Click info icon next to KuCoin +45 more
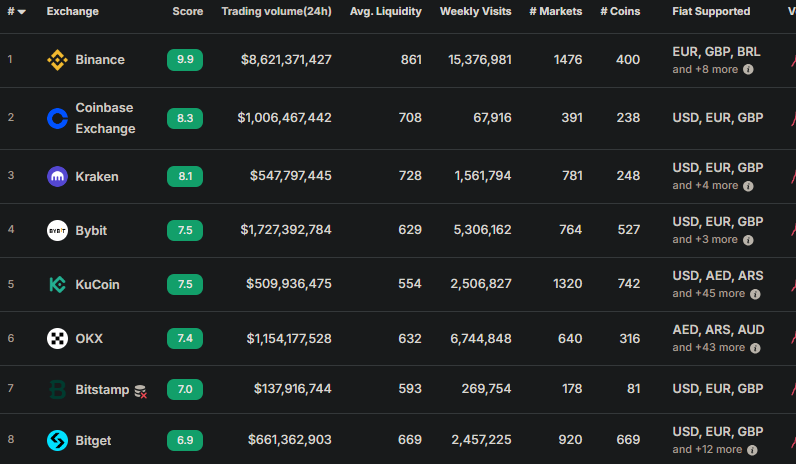 point(755,294)
